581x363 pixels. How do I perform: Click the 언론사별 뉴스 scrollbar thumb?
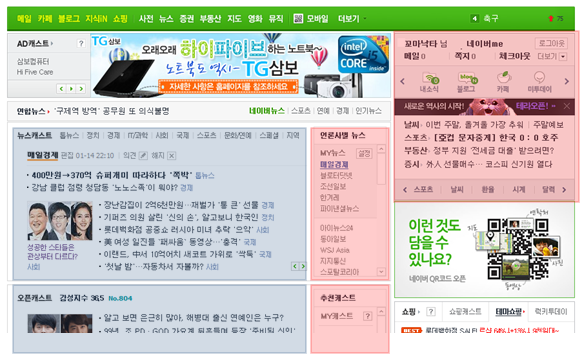[381, 169]
